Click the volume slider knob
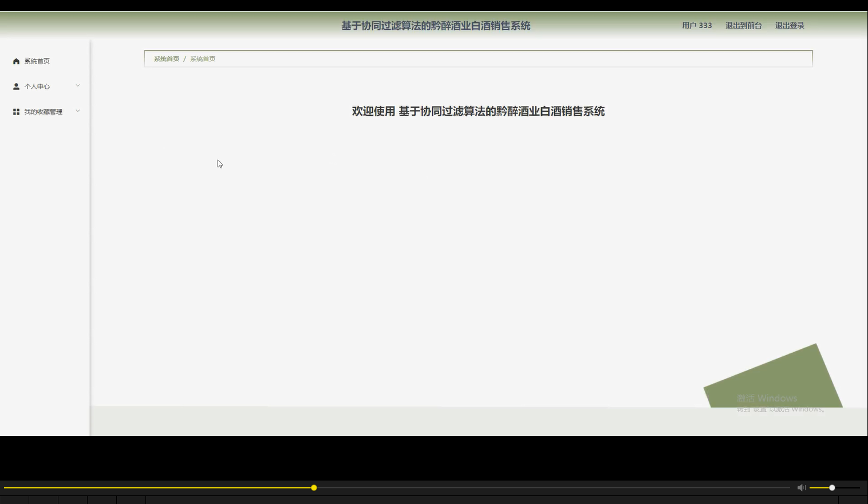This screenshot has width=868, height=504. click(832, 487)
